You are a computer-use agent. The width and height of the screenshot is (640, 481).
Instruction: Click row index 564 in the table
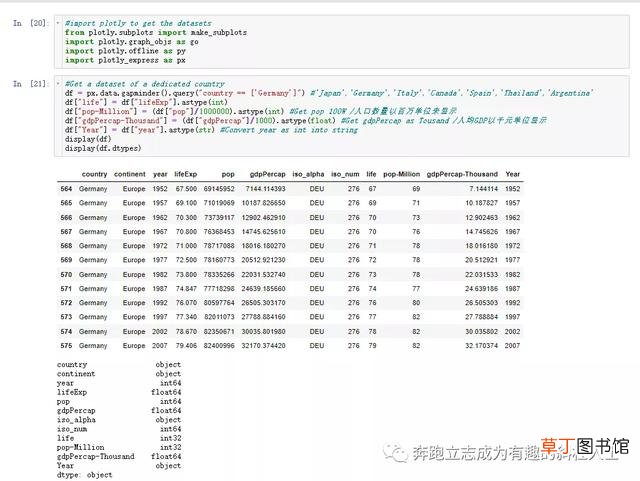[x=66, y=189]
